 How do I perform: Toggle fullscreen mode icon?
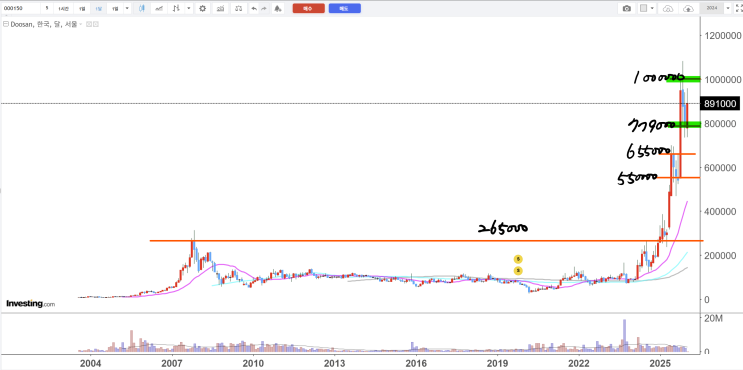(738, 9)
